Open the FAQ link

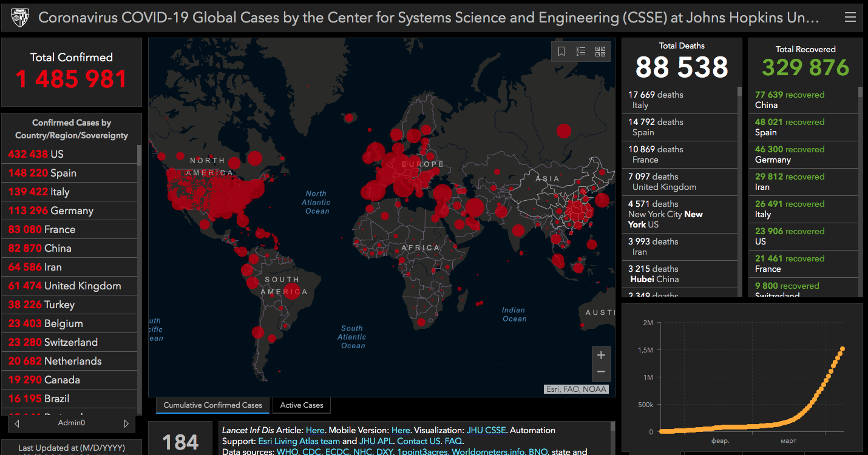pos(453,441)
